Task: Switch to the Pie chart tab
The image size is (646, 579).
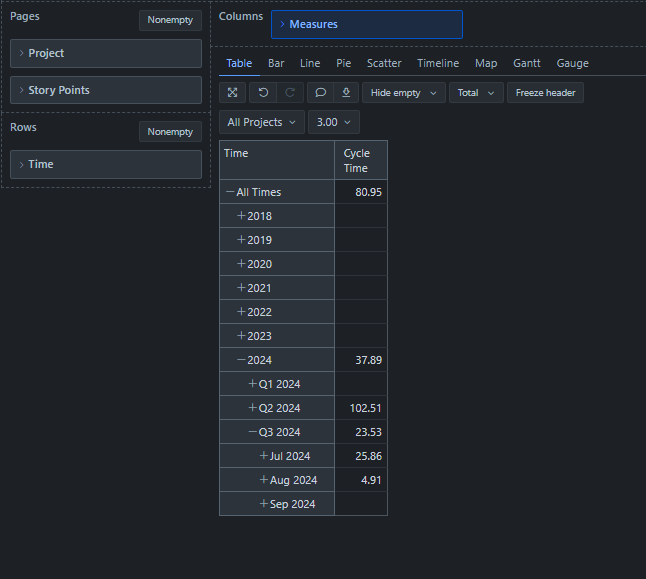Action: coord(344,63)
